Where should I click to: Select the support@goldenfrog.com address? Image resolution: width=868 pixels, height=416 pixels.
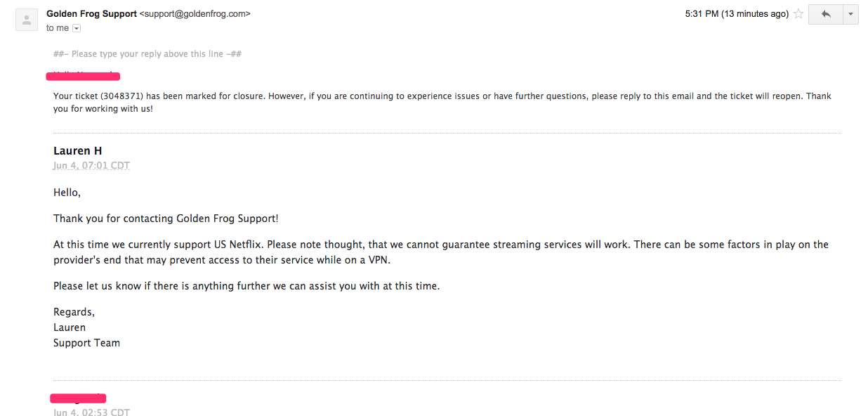195,14
